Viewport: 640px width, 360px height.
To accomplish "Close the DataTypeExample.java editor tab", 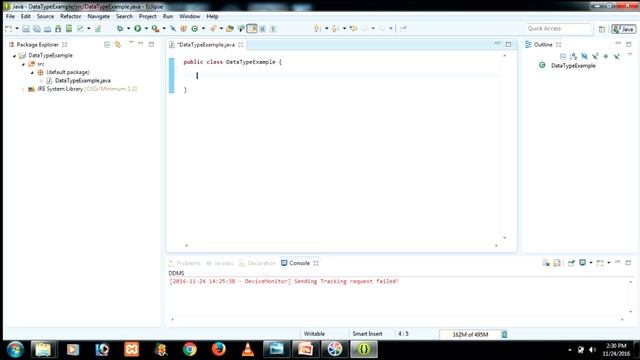I will [x=241, y=44].
